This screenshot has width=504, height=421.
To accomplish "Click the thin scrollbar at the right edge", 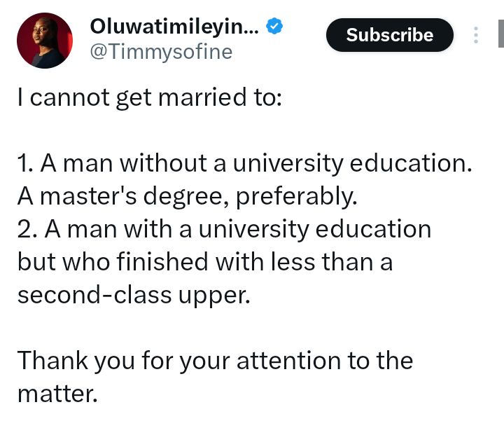I will [x=498, y=34].
